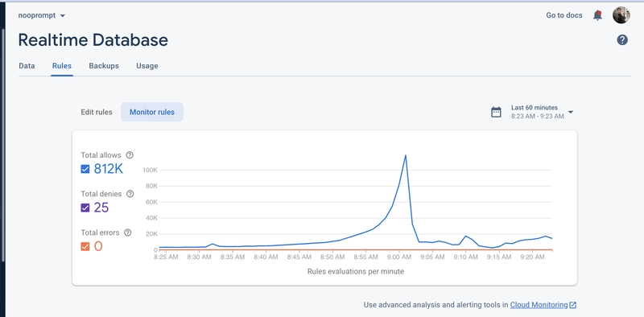Viewport: 644px width, 317px height.
Task: Click the calendar icon for time range
Action: tap(496, 112)
